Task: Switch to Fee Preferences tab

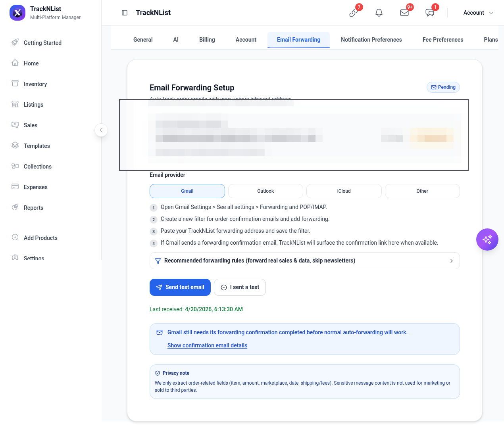Action: 443,40
